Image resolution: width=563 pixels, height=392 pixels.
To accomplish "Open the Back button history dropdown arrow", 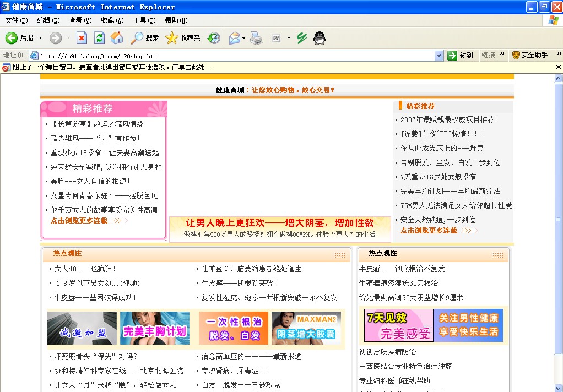I will [x=40, y=37].
